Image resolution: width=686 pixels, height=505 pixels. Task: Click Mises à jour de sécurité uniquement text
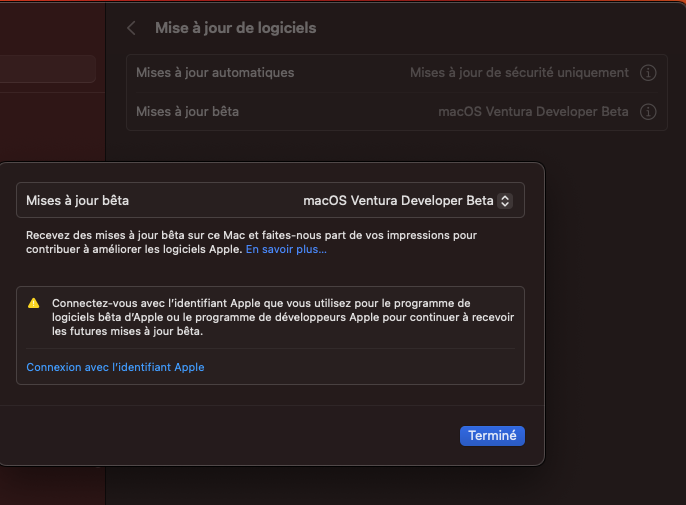(519, 73)
